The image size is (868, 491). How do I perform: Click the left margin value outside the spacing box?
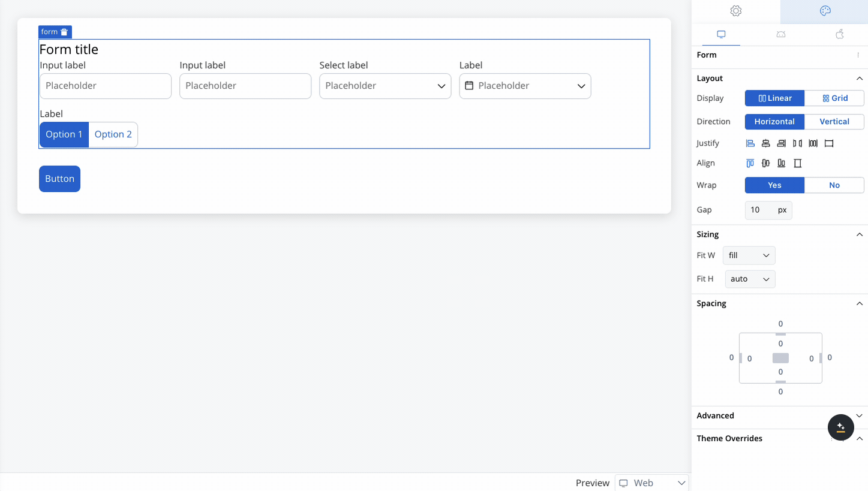731,357
